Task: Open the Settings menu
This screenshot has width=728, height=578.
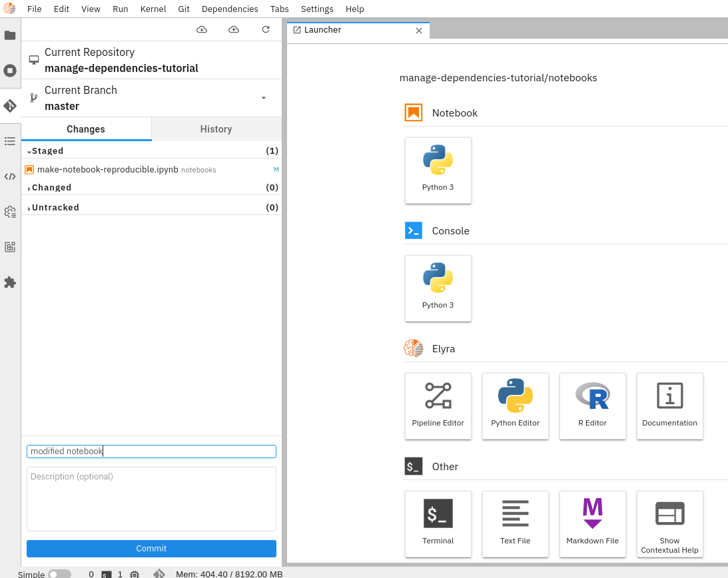Action: point(317,9)
